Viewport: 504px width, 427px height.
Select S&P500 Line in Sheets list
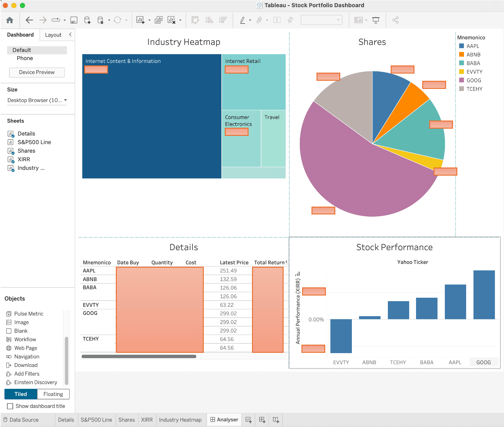click(x=34, y=142)
